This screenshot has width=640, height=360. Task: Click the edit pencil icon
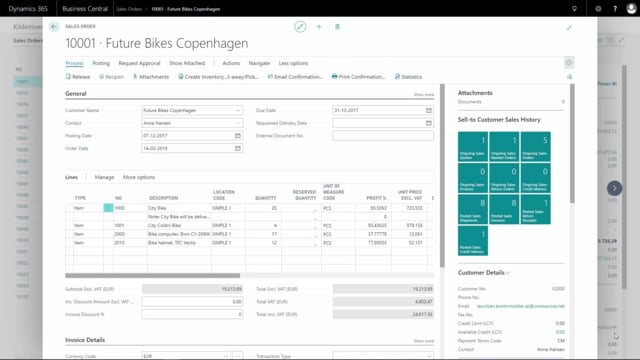click(x=300, y=27)
